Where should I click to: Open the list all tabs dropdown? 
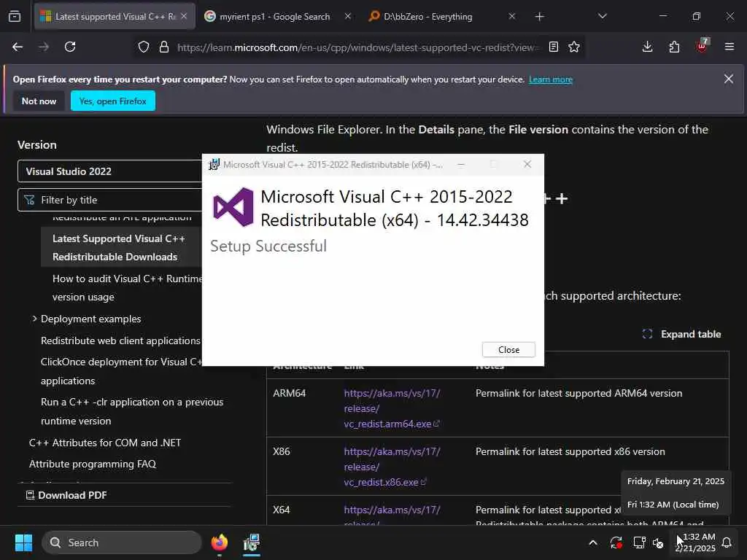tap(602, 16)
